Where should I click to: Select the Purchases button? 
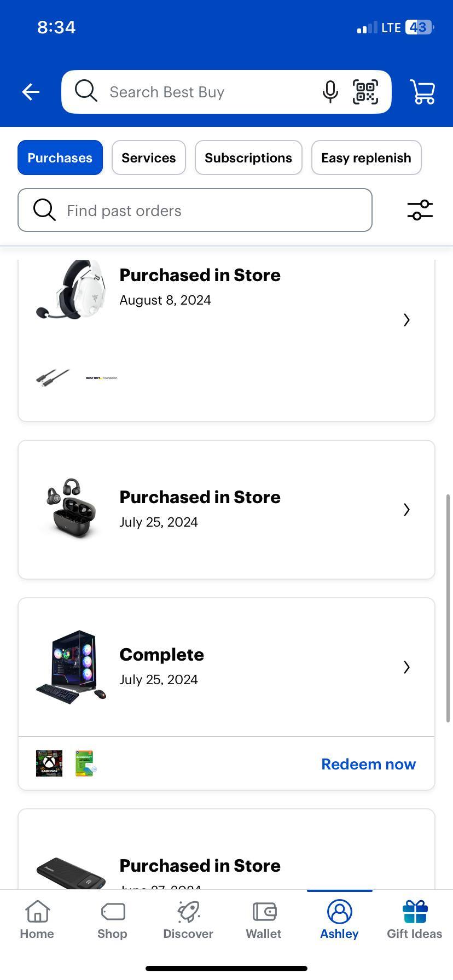pyautogui.click(x=60, y=157)
